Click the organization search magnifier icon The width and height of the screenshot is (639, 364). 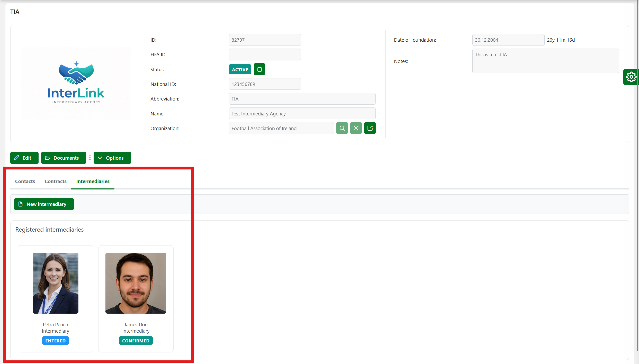coord(342,128)
